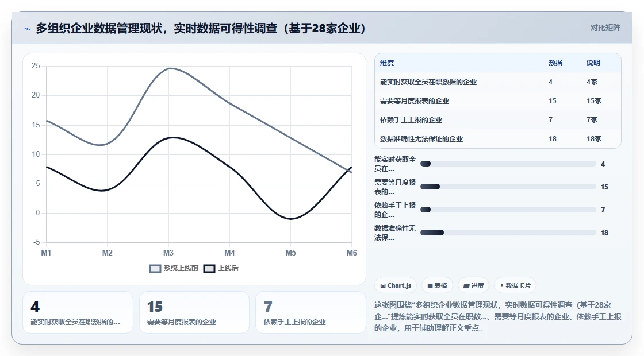Click the progress bar with value 7
The height and width of the screenshot is (356, 644).
(508, 210)
